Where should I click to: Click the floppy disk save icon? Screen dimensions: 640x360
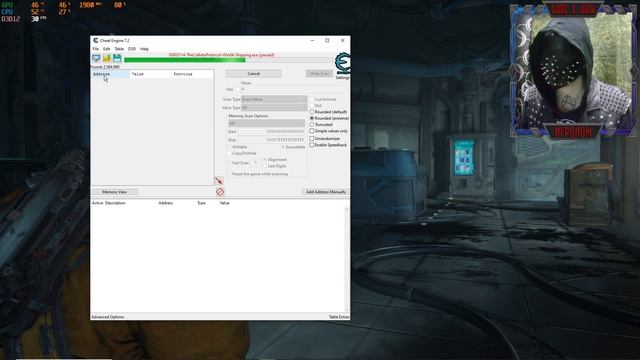click(117, 58)
